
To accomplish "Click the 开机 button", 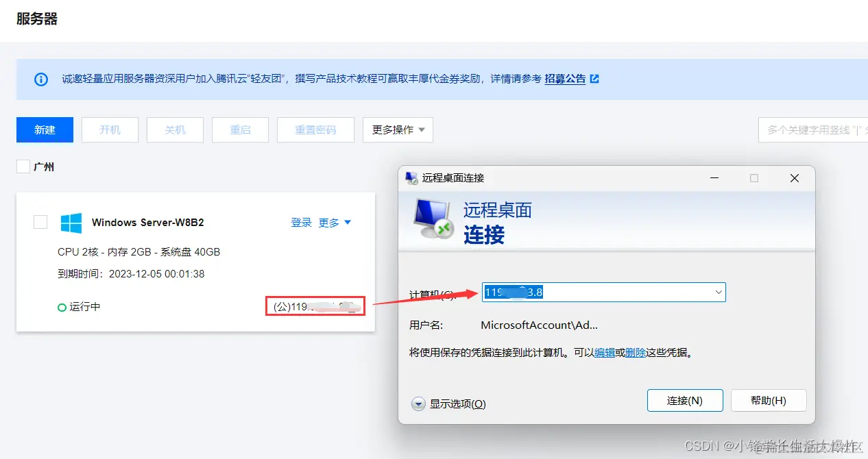I will click(110, 129).
